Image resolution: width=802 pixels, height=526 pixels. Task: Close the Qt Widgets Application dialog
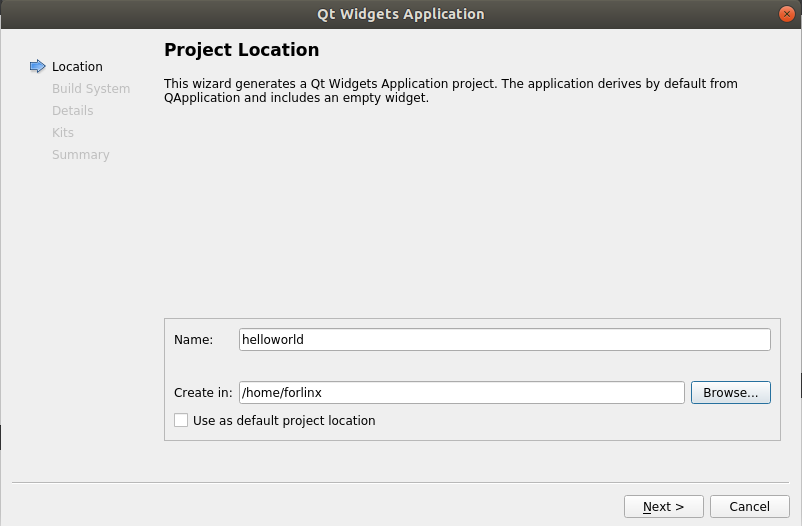pyautogui.click(x=785, y=14)
